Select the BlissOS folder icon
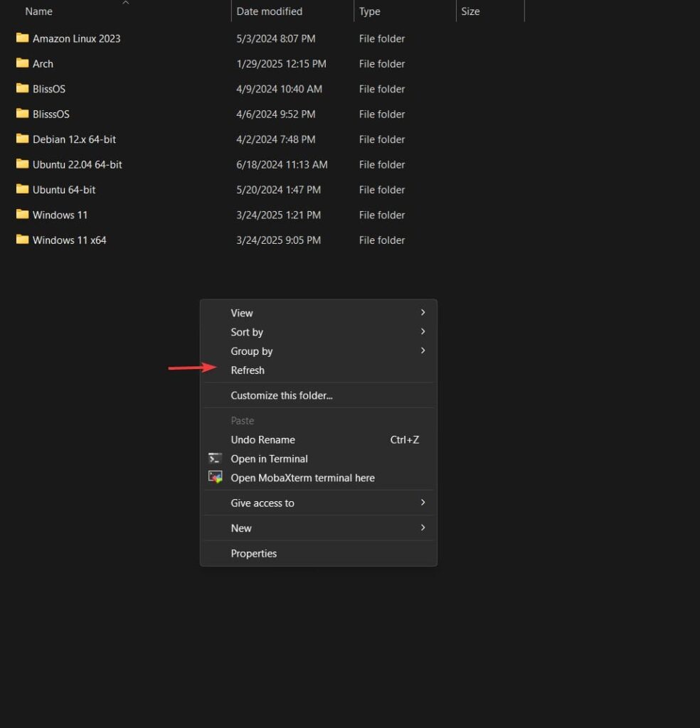 tap(22, 89)
